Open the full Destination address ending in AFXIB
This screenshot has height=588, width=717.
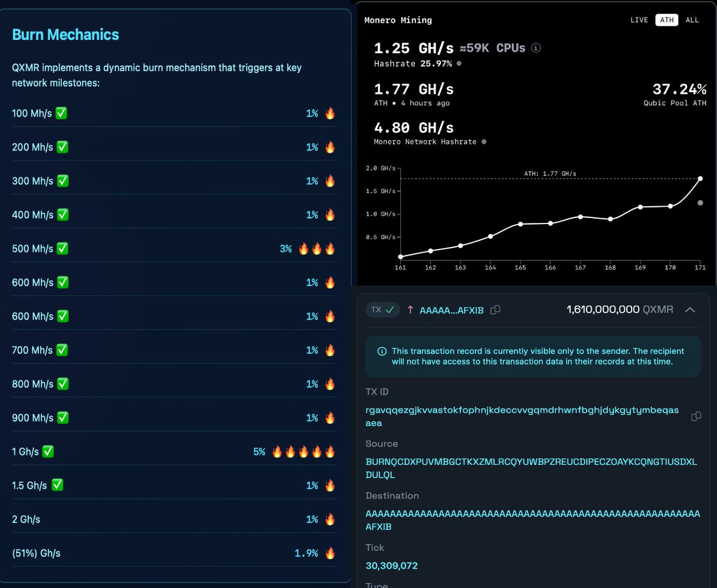532,520
